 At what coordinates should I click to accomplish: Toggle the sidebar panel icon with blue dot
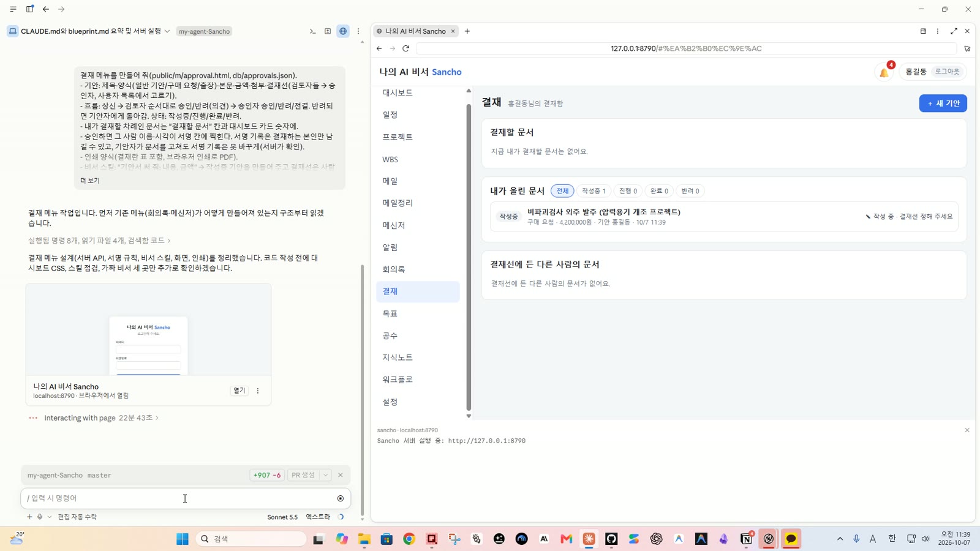point(29,9)
